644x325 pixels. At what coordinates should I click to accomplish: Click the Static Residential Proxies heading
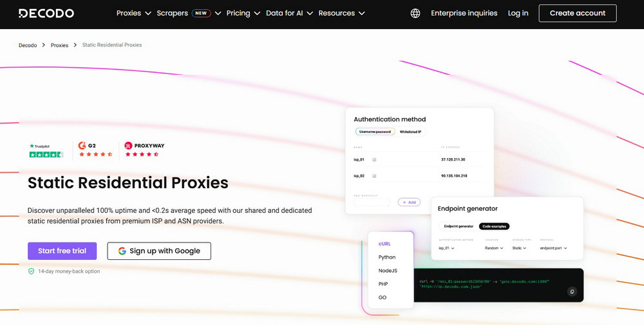(x=128, y=182)
